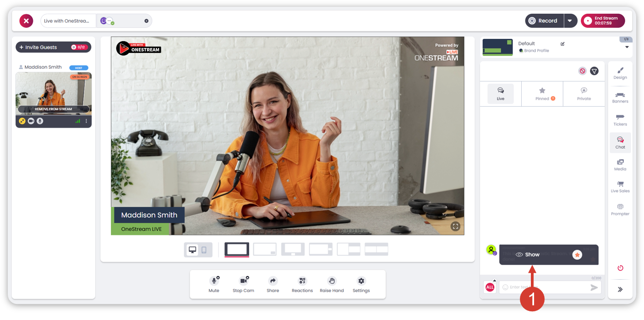Select the Maddison Smith guest thumbnail
Image resolution: width=644 pixels, height=320 pixels.
pyautogui.click(x=54, y=92)
